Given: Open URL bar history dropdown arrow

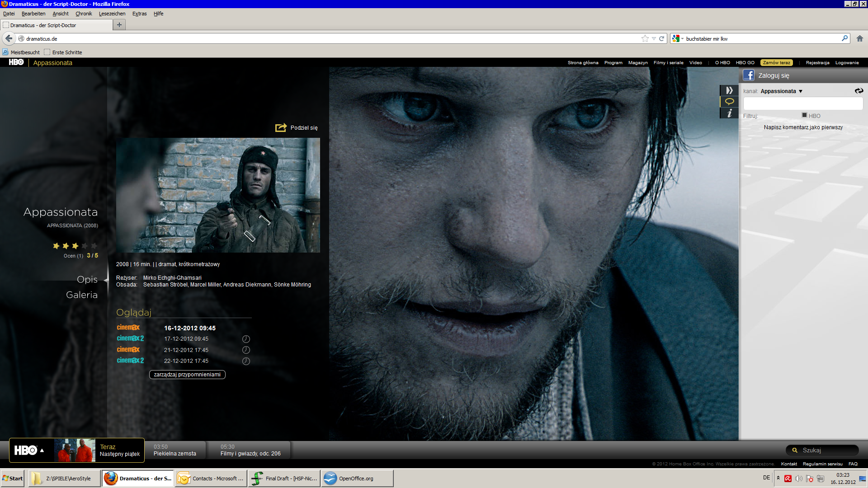Looking at the screenshot, I should pos(654,39).
